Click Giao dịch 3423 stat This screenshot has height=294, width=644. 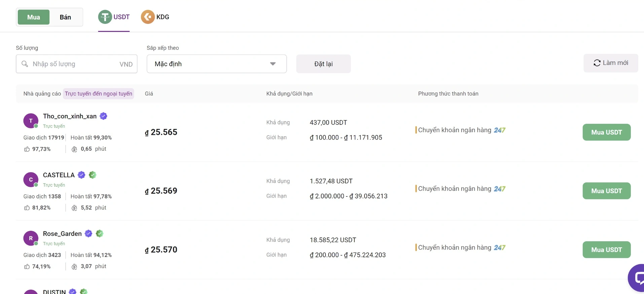coord(42,255)
